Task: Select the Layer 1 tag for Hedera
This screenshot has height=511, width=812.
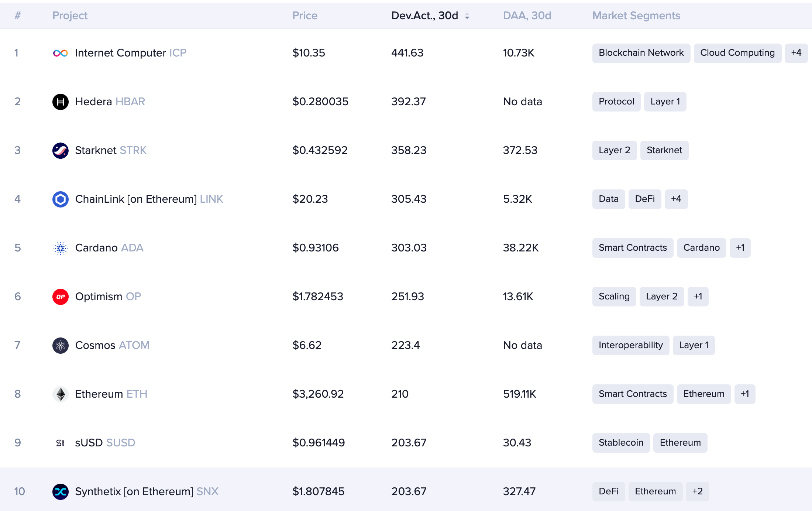Action: pyautogui.click(x=665, y=102)
